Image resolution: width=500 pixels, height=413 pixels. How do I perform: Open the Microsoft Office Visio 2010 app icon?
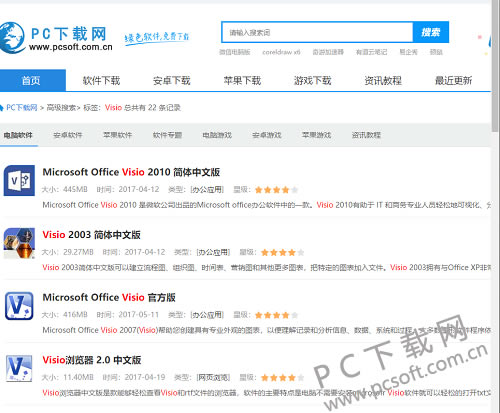click(19, 180)
